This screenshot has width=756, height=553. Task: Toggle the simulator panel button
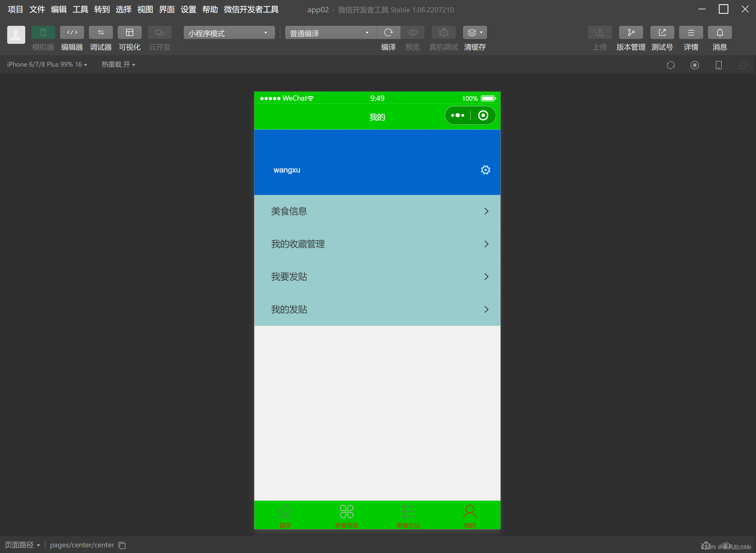coord(43,32)
